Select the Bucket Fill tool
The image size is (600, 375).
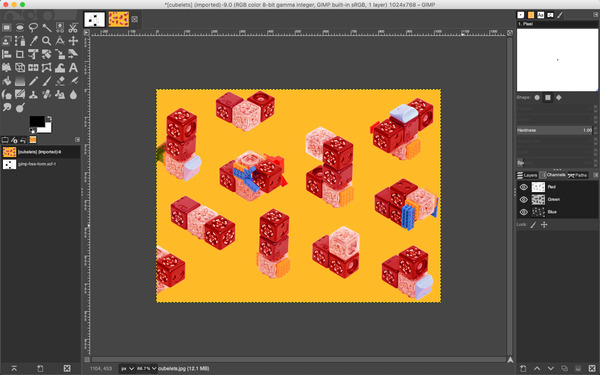click(x=7, y=81)
